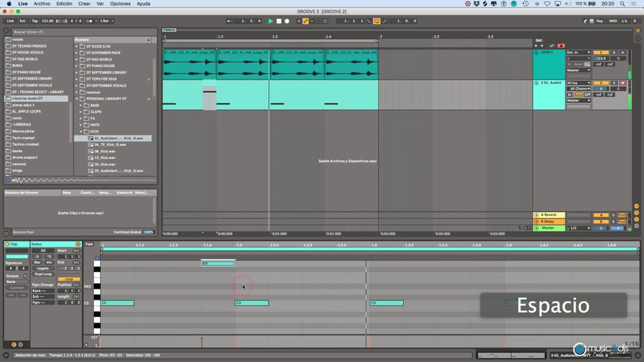This screenshot has height=362, width=644.
Task: Toggle the Loop switch in transport bar
Action: 376,21
